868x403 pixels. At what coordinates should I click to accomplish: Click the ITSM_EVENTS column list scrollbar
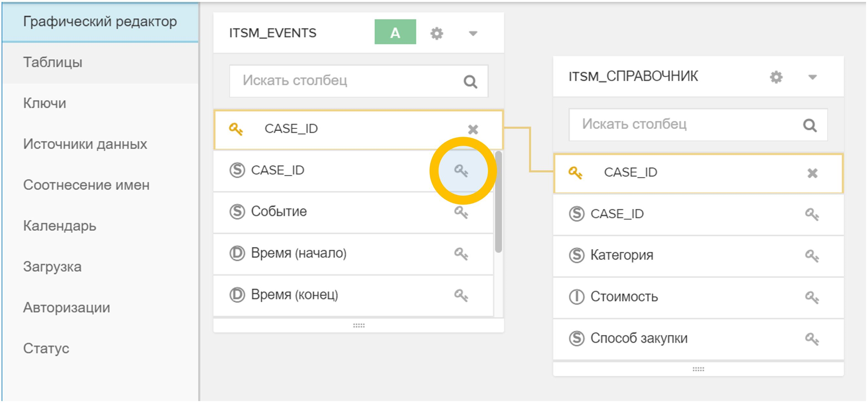(498, 202)
